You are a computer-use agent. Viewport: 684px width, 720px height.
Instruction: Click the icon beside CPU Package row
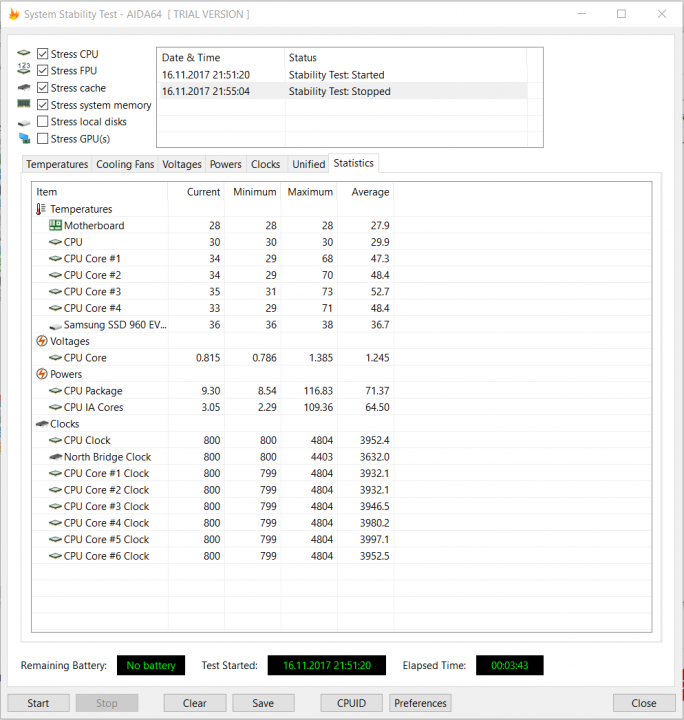(55, 390)
